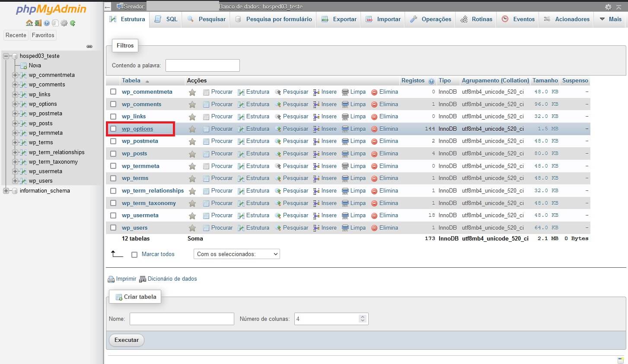Click the phpMyAdmin home icon
628x364 pixels.
29,23
